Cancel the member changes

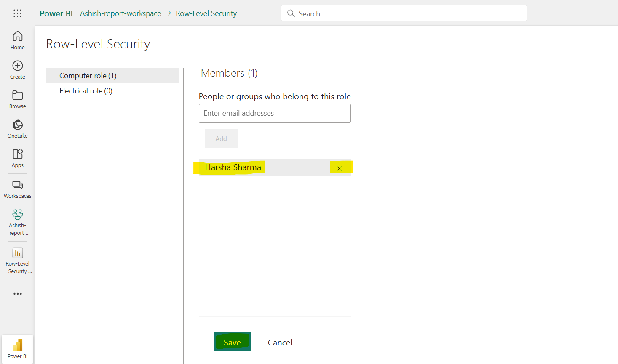pos(280,342)
